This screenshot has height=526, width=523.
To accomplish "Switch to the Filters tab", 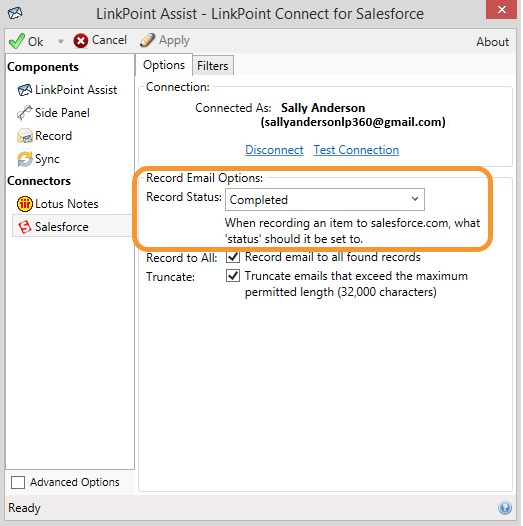I will 213,66.
